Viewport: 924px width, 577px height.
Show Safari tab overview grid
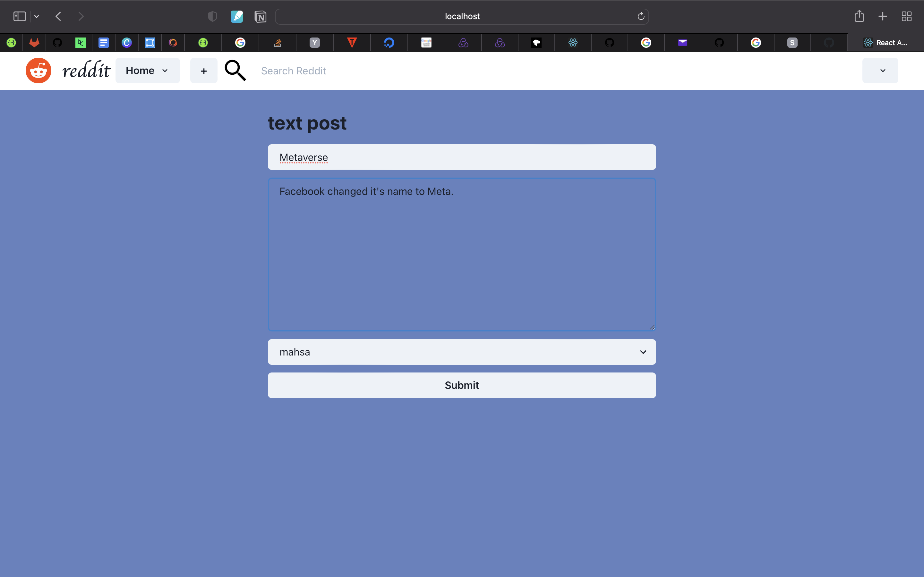pyautogui.click(x=906, y=16)
